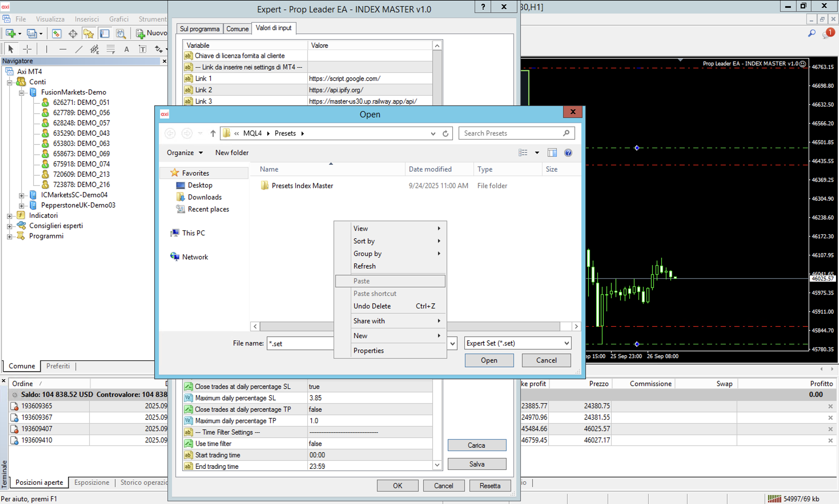The width and height of the screenshot is (839, 504).
Task: Collapse the FusionMarkets-Demo account node
Action: pos(21,92)
